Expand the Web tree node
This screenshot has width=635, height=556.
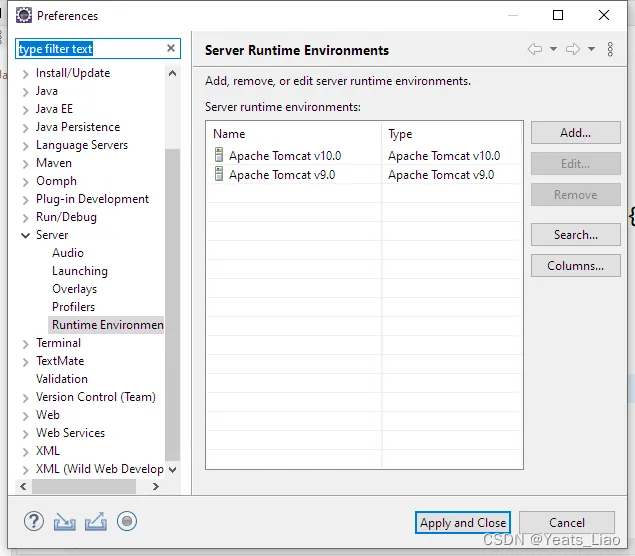[26, 416]
